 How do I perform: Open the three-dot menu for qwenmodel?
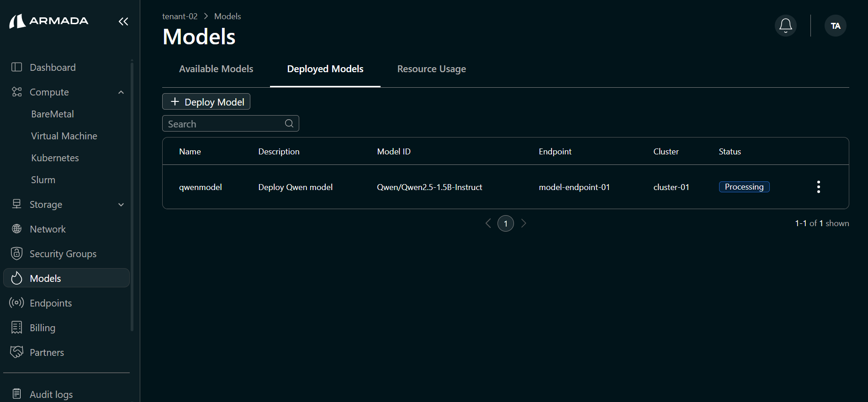(x=818, y=187)
